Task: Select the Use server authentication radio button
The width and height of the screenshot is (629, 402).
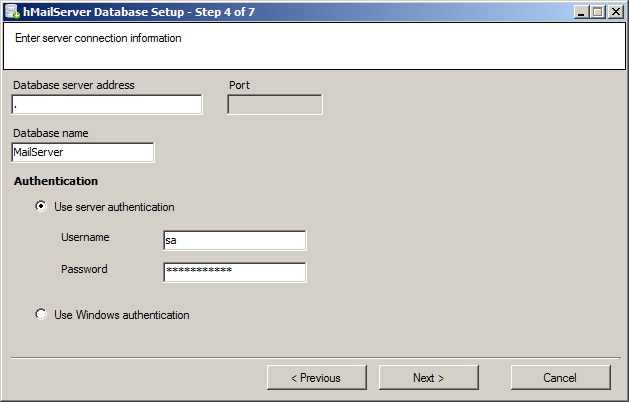Action: tap(41, 207)
